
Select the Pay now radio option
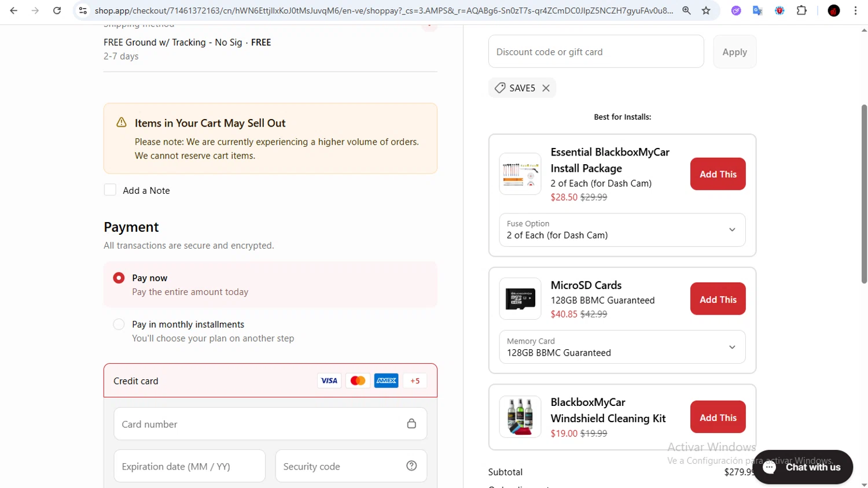[x=119, y=278]
